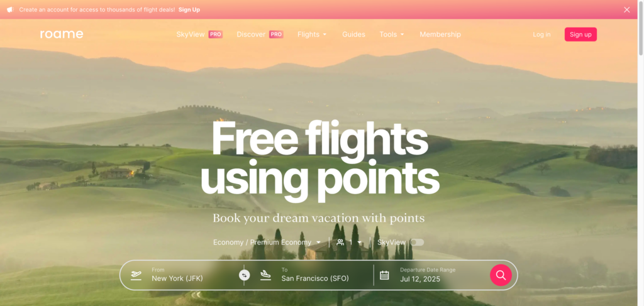Open the Guides page
Screen dimensions: 644x306
[353, 35]
